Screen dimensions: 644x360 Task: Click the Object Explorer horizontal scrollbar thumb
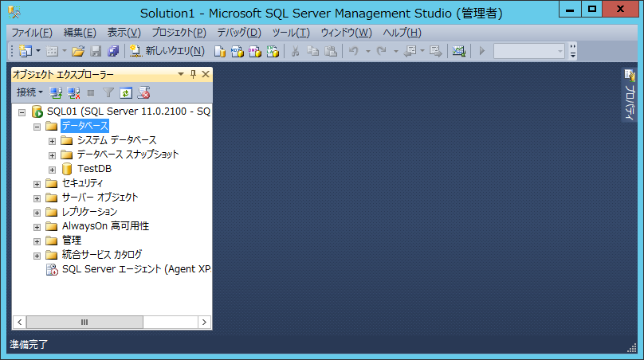[84, 322]
